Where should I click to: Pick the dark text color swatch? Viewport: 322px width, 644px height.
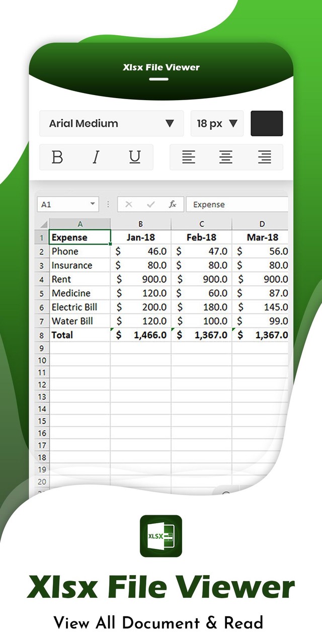coord(267,124)
